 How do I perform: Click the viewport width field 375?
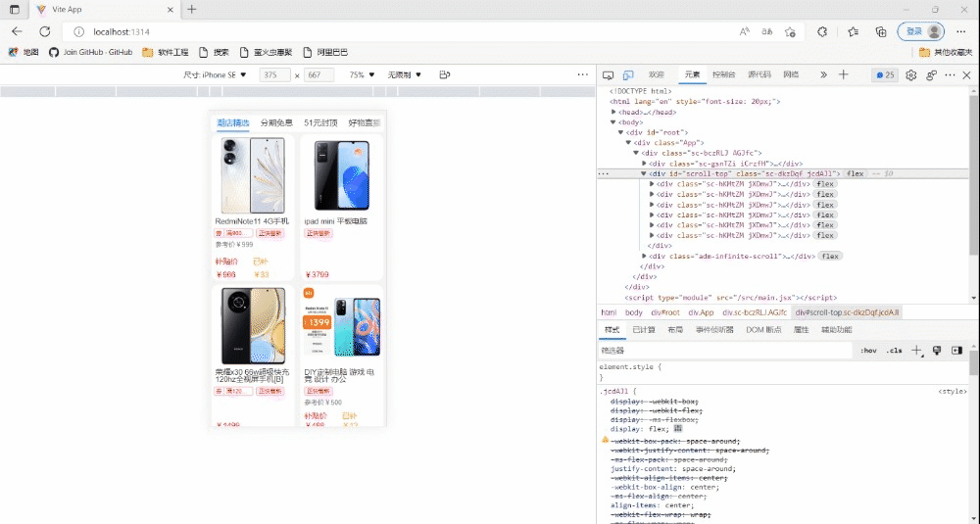274,75
